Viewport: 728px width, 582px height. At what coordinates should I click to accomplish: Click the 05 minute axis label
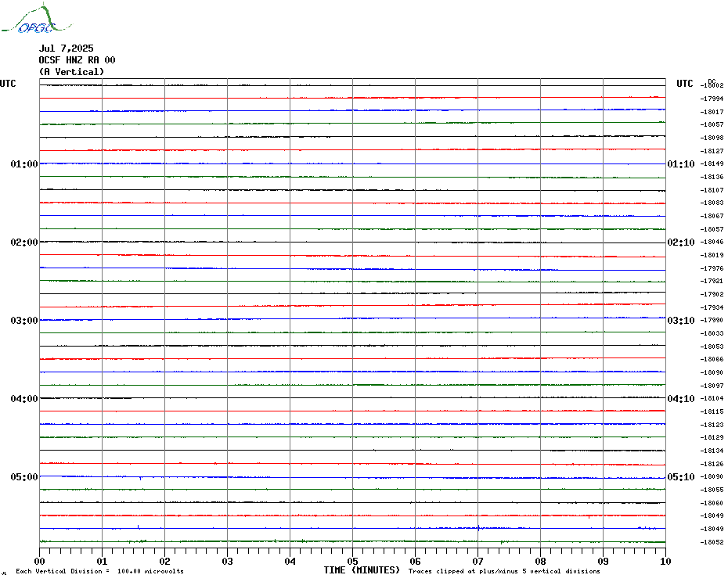tap(353, 562)
